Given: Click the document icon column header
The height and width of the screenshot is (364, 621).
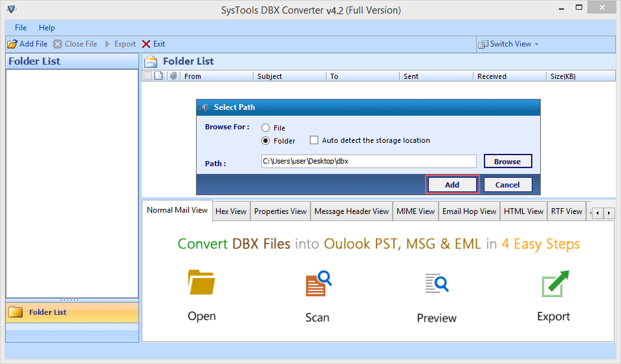Looking at the screenshot, I should click(x=158, y=76).
